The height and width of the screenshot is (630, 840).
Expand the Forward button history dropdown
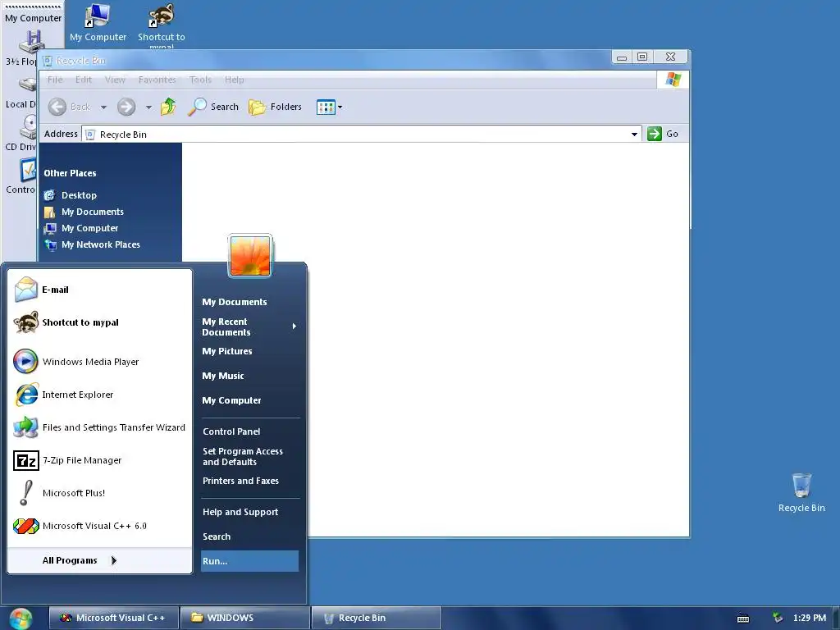[148, 107]
